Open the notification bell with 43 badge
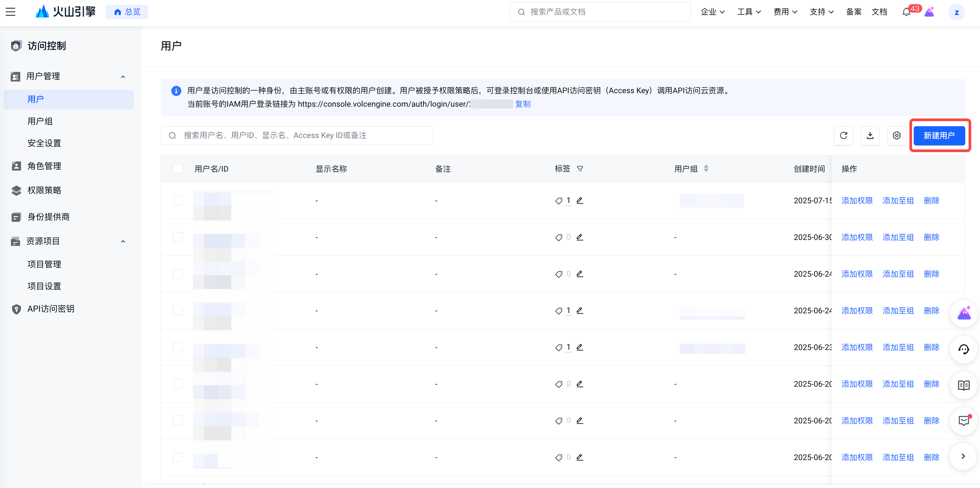The height and width of the screenshot is (488, 980). click(x=907, y=12)
